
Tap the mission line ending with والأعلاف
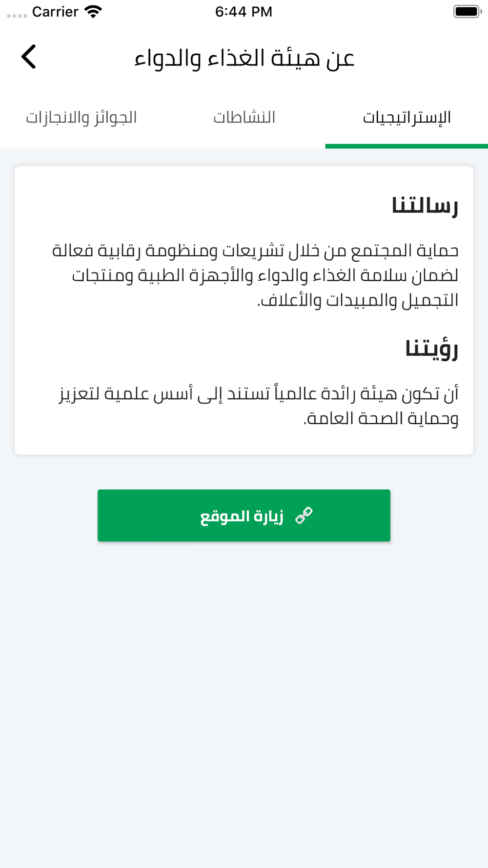tap(358, 300)
